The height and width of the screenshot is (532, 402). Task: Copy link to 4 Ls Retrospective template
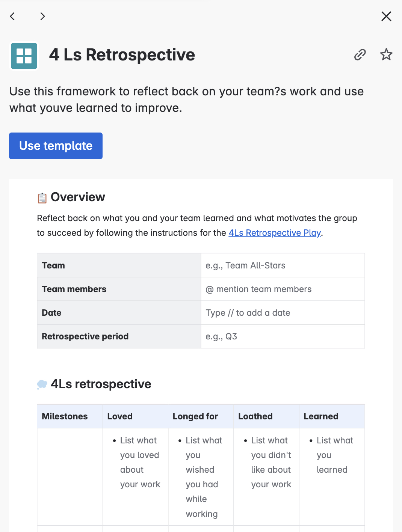pyautogui.click(x=360, y=54)
